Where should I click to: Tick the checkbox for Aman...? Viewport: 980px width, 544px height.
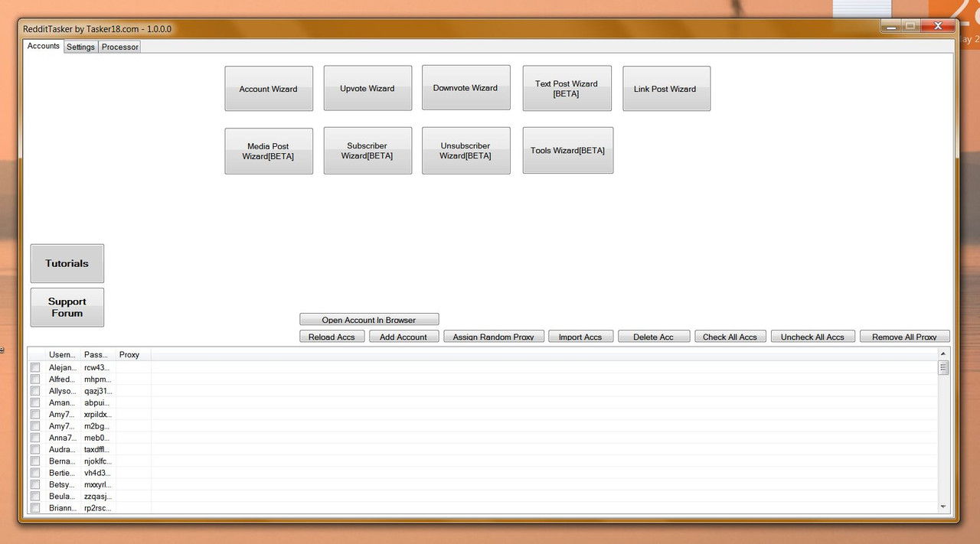pyautogui.click(x=35, y=402)
